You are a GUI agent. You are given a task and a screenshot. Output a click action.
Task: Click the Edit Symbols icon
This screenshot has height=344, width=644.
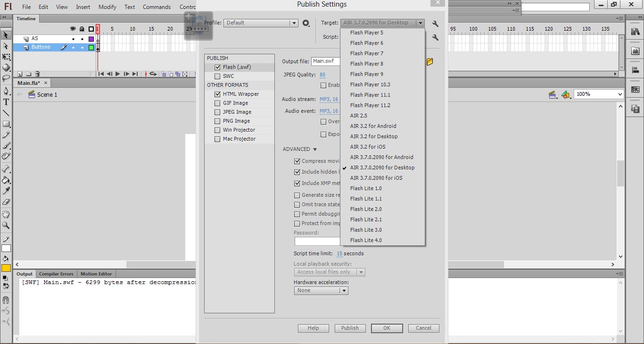click(x=566, y=95)
